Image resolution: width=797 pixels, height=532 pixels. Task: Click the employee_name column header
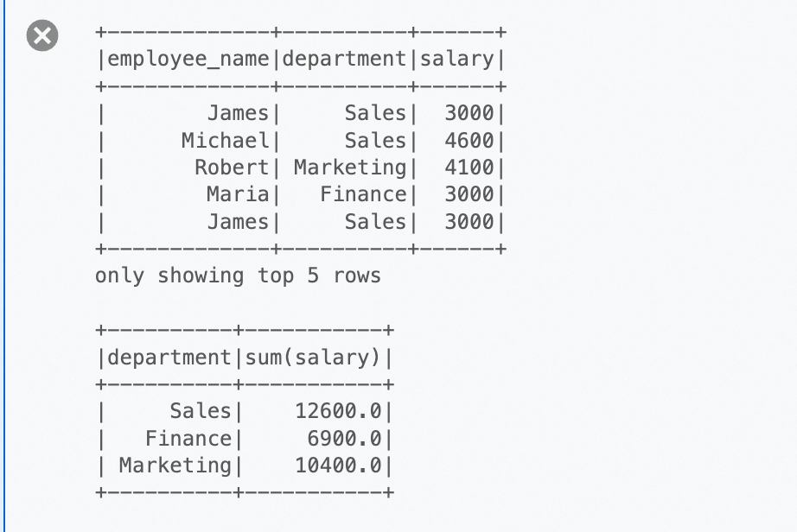[188, 60]
